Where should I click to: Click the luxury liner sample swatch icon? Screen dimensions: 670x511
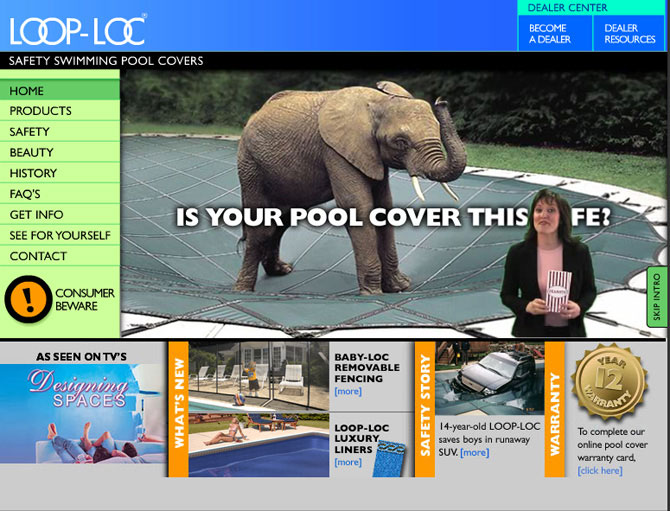pyautogui.click(x=388, y=458)
